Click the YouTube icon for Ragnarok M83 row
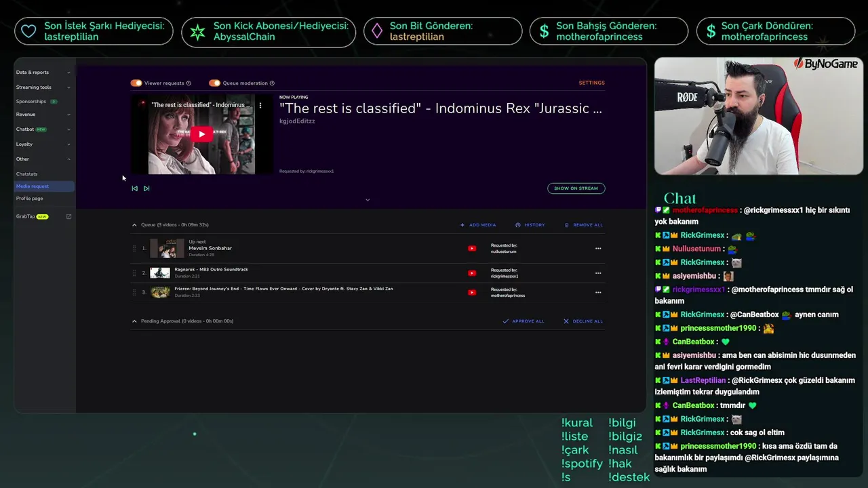This screenshot has width=868, height=488. click(x=472, y=273)
